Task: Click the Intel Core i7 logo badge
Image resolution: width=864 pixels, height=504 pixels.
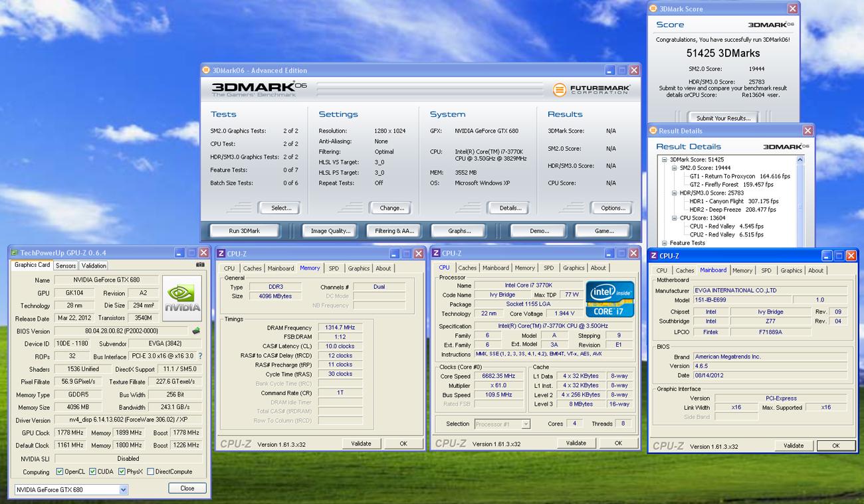Action: click(609, 299)
